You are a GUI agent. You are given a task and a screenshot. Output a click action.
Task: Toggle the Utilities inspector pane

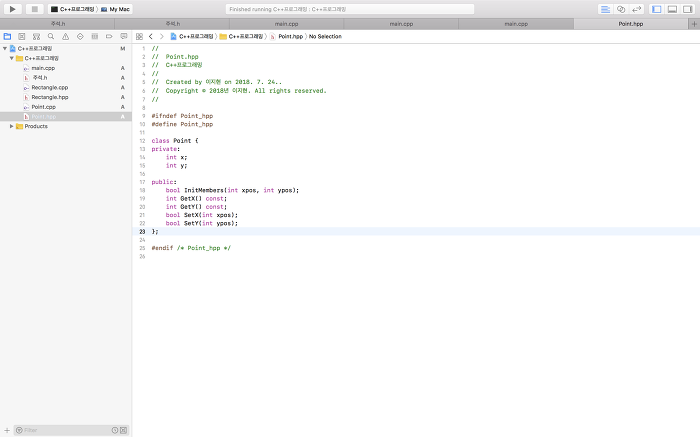688,9
